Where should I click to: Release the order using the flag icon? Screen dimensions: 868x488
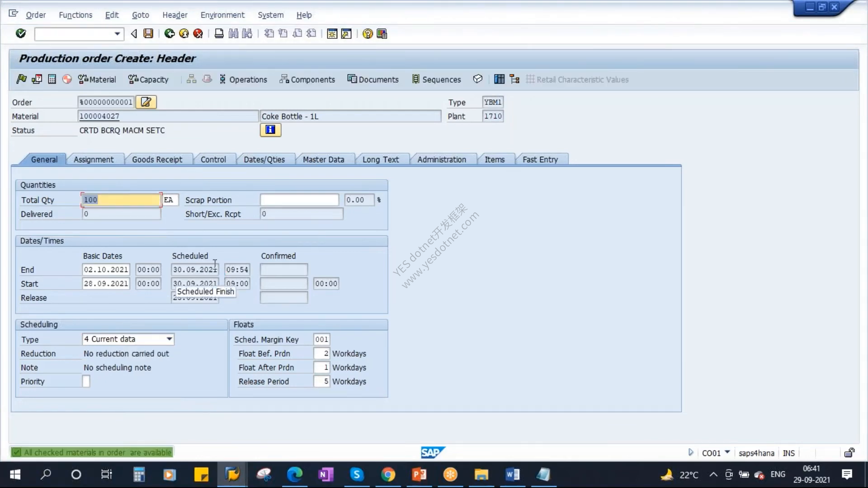pos(21,79)
